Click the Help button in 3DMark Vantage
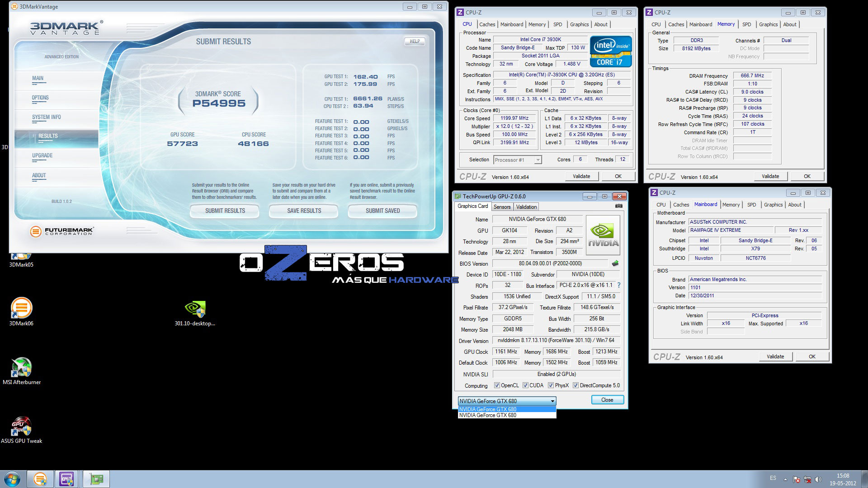 pos(415,41)
